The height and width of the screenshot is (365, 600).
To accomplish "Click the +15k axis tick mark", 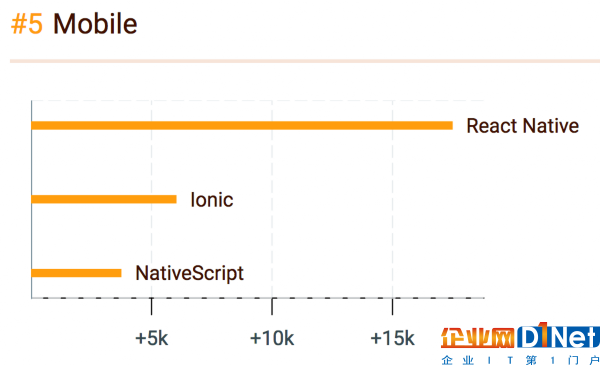I will click(x=392, y=306).
